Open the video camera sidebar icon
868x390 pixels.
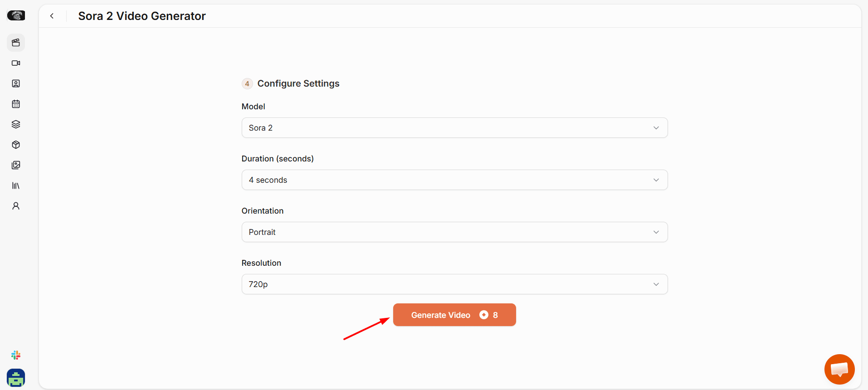16,63
